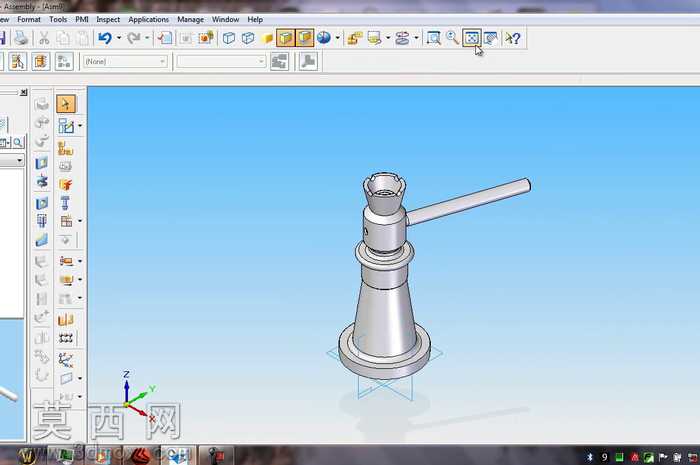Click the orange assemble parts icon

click(66, 148)
